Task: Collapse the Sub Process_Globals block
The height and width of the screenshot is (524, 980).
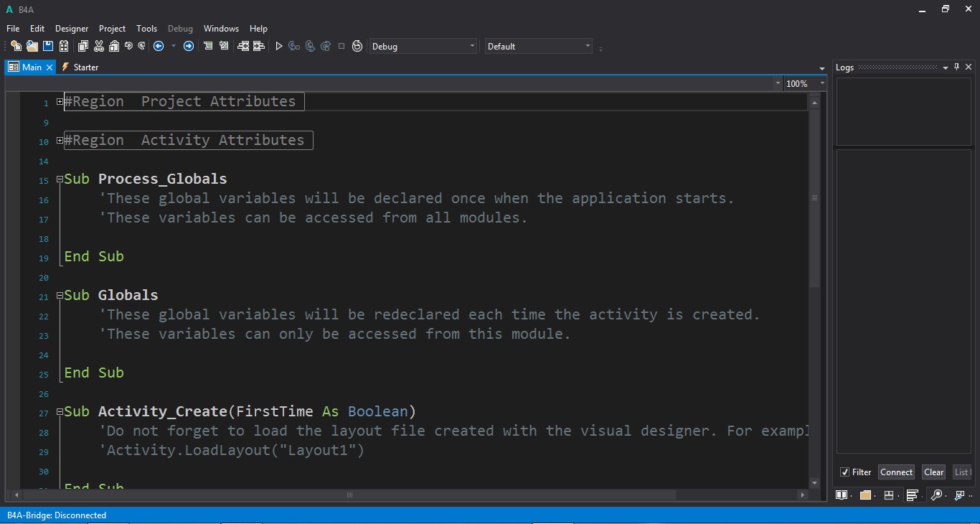Action: (60, 179)
